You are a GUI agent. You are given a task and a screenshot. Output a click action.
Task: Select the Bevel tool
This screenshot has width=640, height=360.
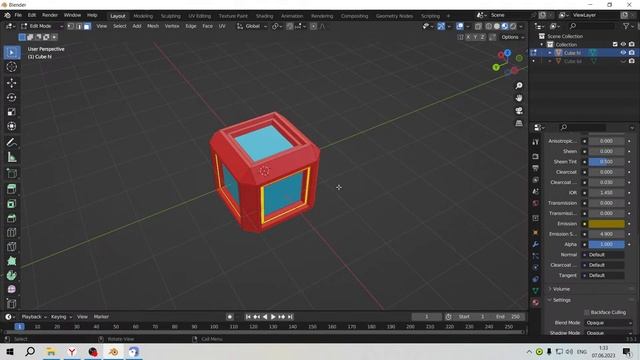click(11, 218)
